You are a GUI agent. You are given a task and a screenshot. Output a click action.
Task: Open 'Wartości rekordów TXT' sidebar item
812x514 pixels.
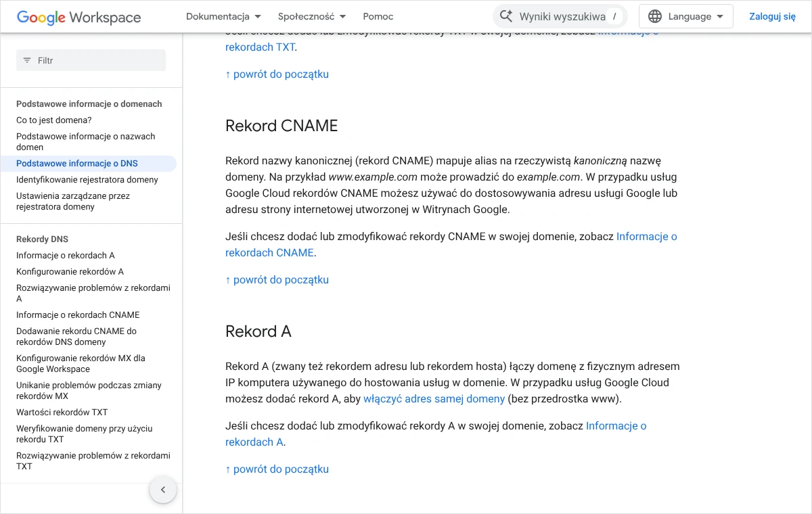(62, 412)
